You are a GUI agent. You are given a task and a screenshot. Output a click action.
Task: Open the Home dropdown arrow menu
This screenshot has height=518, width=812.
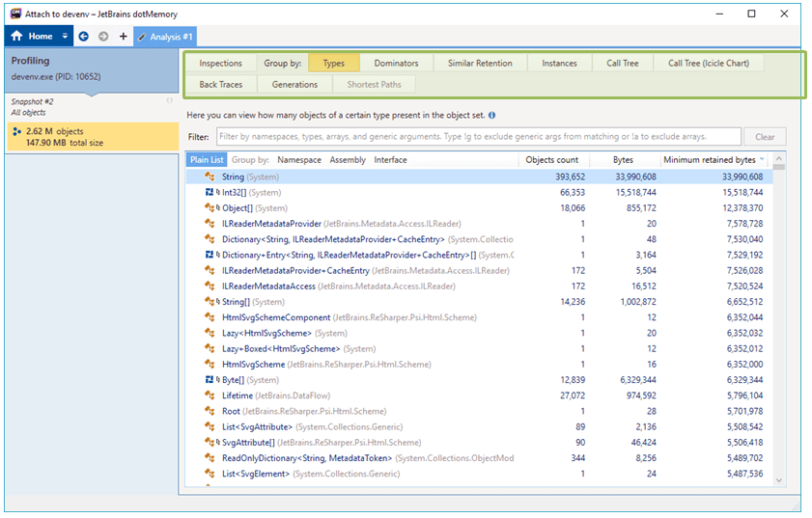coord(65,37)
